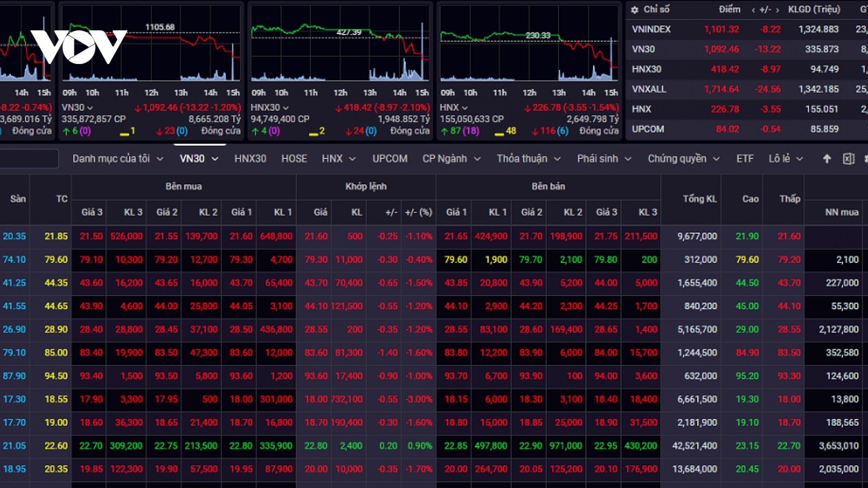The image size is (868, 488).
Task: Open the HNX30 intraday chart thumbnail
Action: click(340, 44)
